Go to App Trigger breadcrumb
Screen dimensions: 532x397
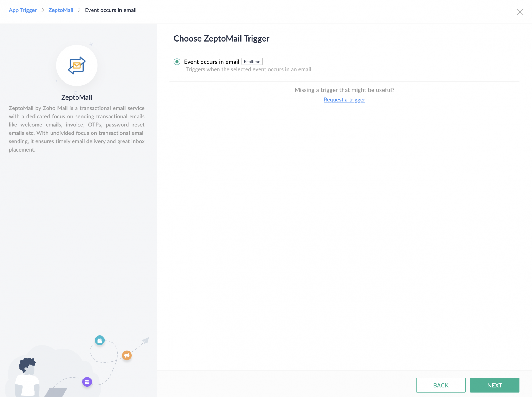tap(23, 10)
